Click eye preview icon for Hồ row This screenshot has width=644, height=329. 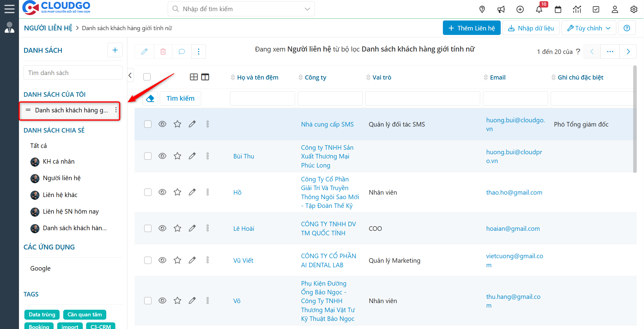point(162,192)
